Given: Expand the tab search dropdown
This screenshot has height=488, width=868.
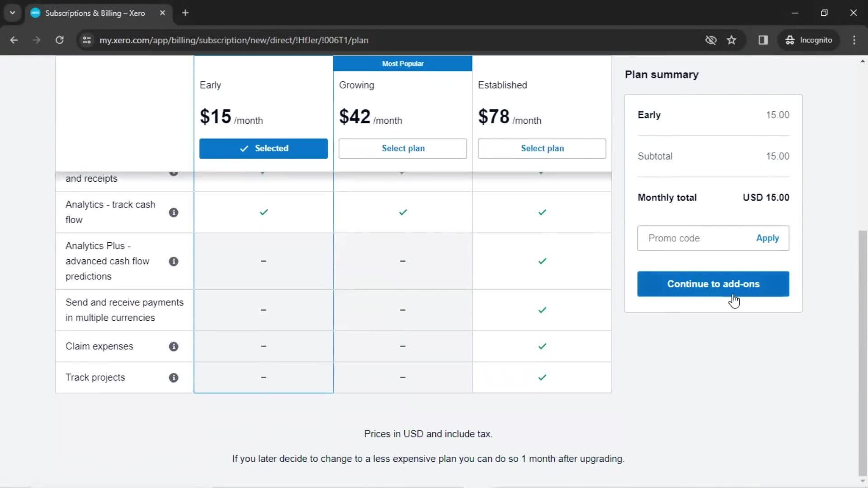Looking at the screenshot, I should (x=13, y=13).
